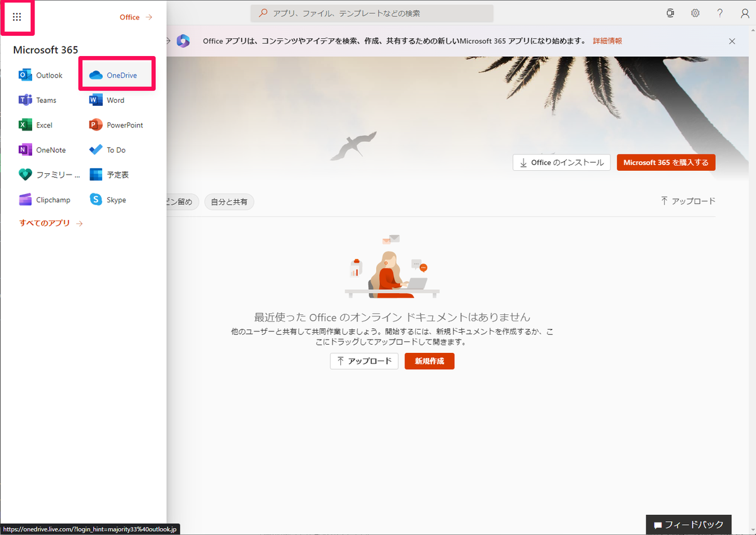Click アップロード at the list's right side
Viewport: 756px width, 535px height.
tap(688, 201)
